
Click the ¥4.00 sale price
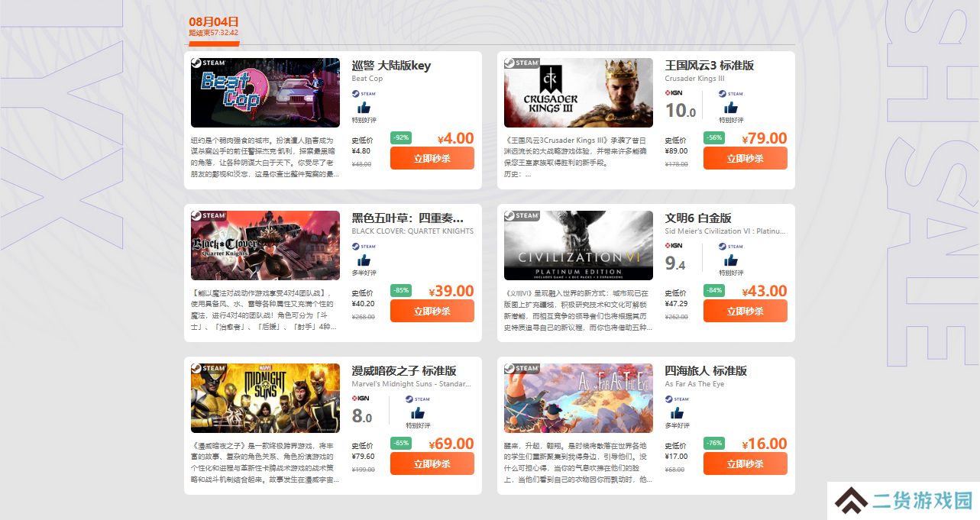tap(456, 138)
